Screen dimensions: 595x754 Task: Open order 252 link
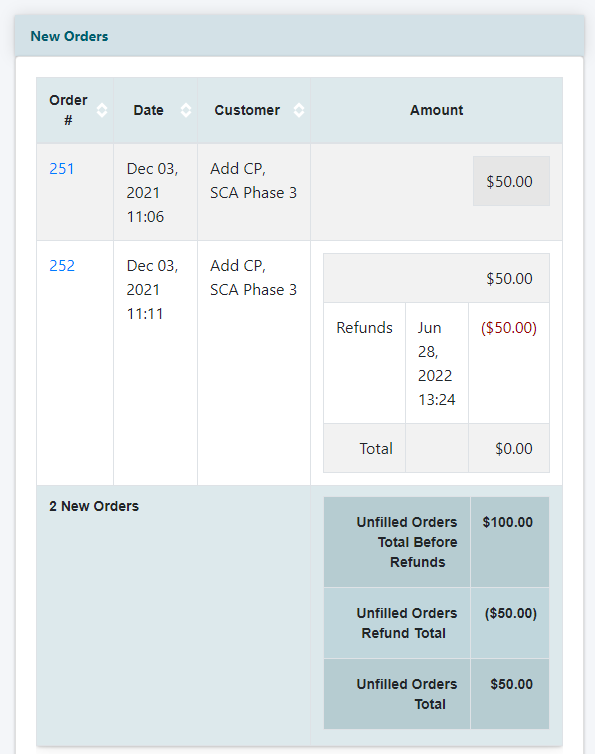(x=62, y=265)
